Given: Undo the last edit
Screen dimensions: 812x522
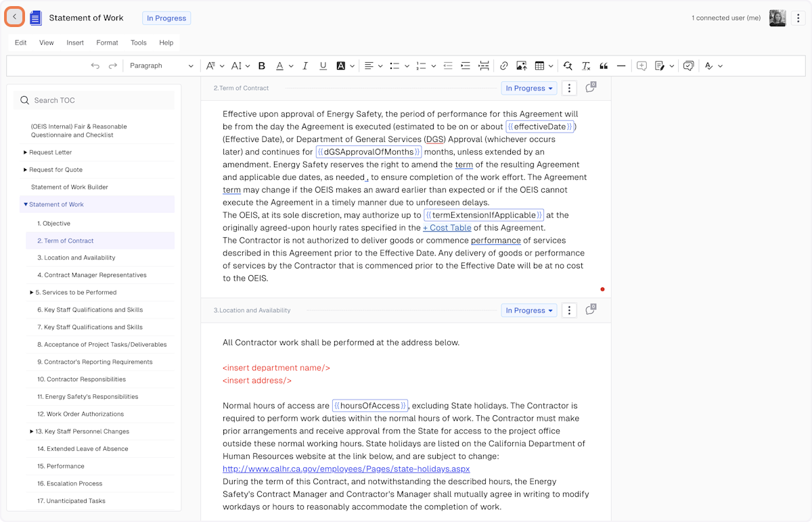Looking at the screenshot, I should (x=95, y=66).
